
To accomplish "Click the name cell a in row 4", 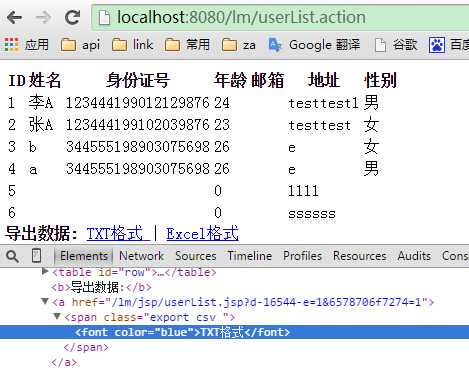I will [x=33, y=170].
